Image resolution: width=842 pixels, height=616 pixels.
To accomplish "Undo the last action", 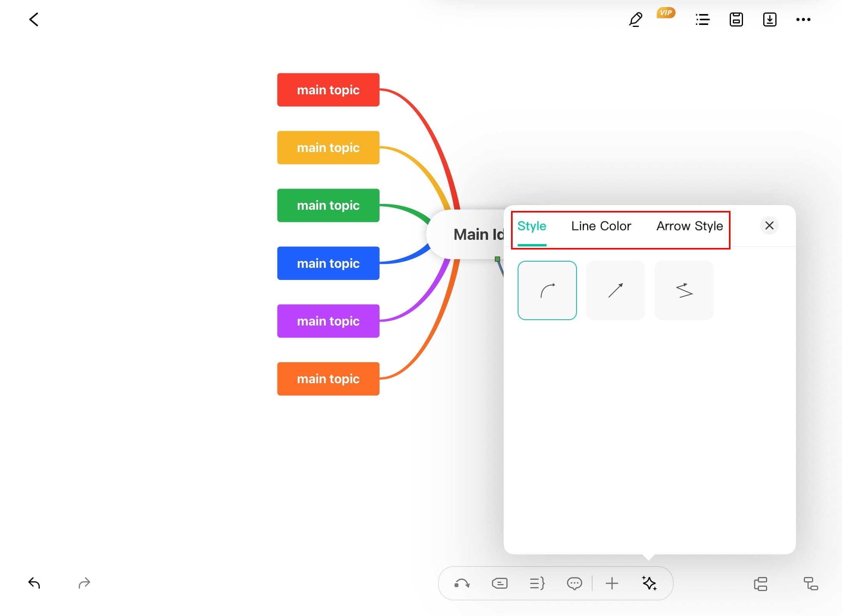I will coord(34,583).
